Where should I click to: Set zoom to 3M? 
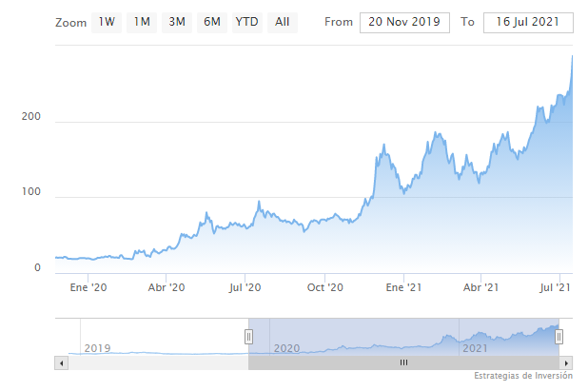point(176,22)
